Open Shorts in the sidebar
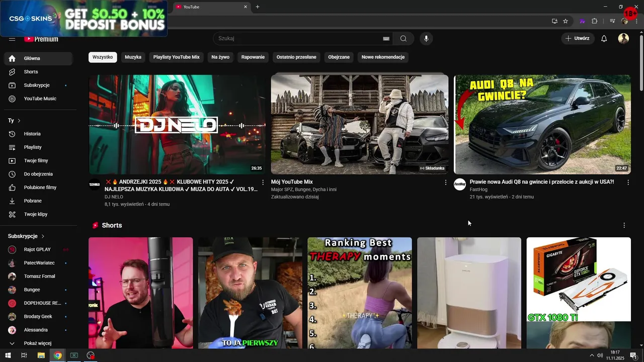The height and width of the screenshot is (362, 644). click(x=38, y=72)
